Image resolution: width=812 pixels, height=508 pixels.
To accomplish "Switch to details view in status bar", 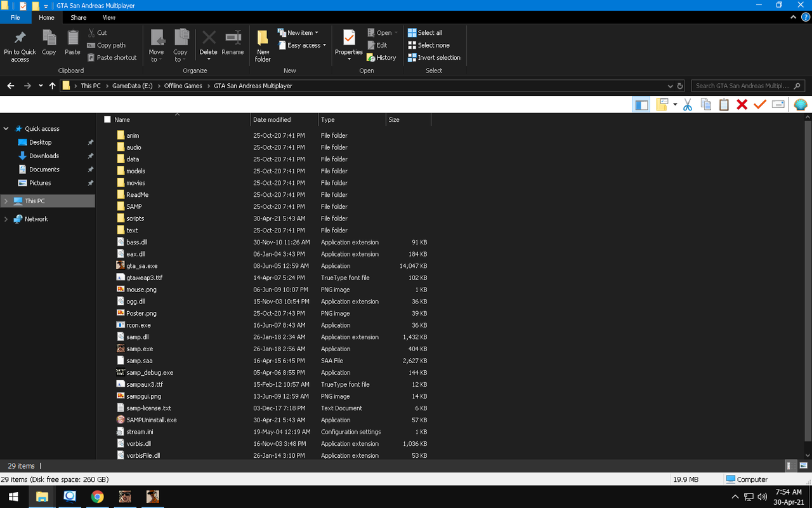I will click(x=791, y=466).
